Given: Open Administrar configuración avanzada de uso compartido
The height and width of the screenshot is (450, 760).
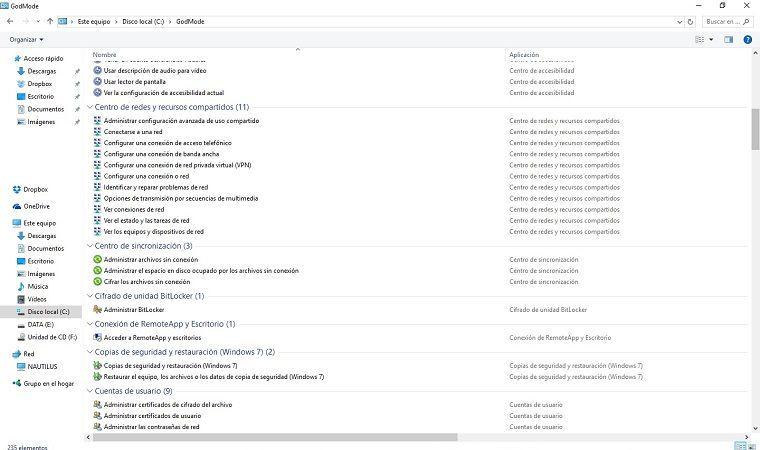Looking at the screenshot, I should 181,121.
